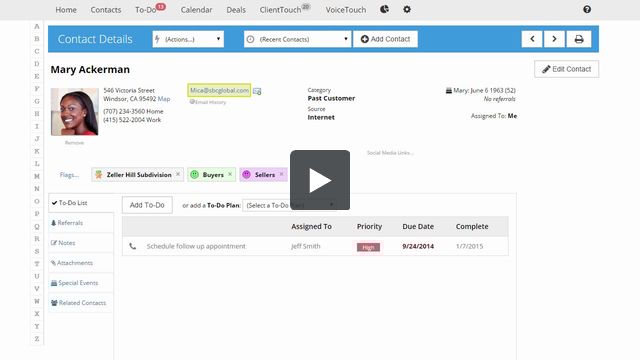Click the Assigned To column header
The height and width of the screenshot is (360, 640).
click(311, 227)
